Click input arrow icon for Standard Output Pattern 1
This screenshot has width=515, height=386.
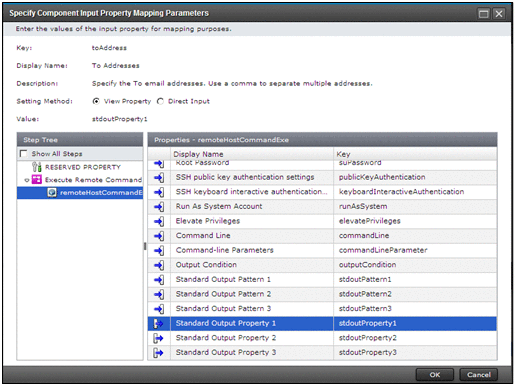[x=159, y=280]
